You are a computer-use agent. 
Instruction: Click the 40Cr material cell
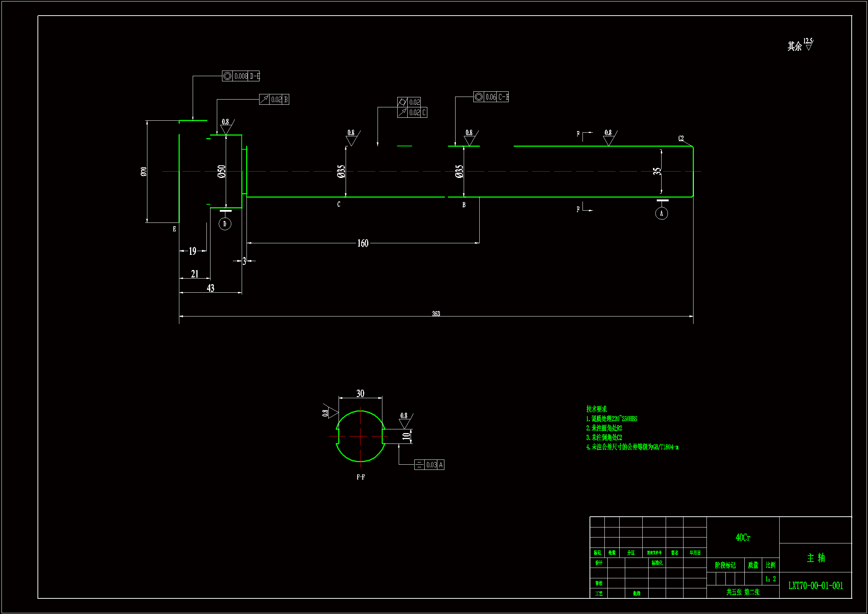pos(743,537)
